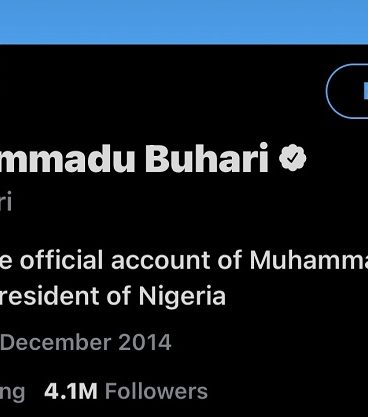368x417 pixels.
Task: Click the December 2014 join date
Action: pos(86,342)
